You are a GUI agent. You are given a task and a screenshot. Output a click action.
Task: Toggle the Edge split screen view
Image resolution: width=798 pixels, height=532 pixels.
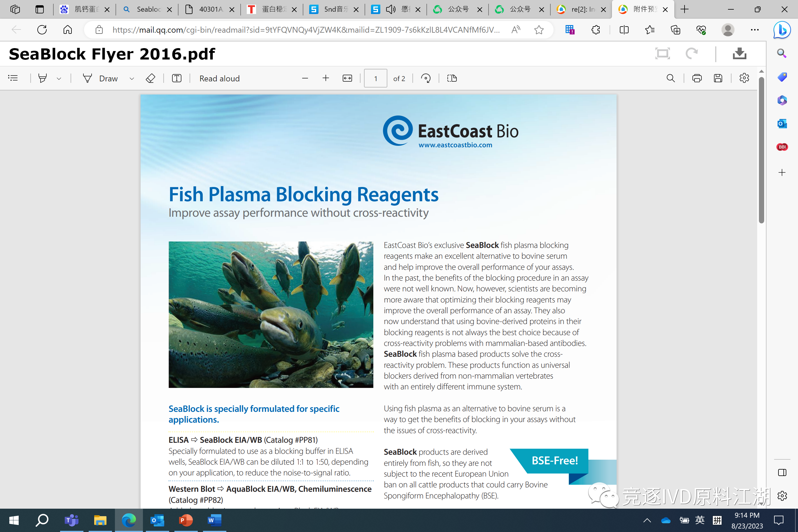624,30
